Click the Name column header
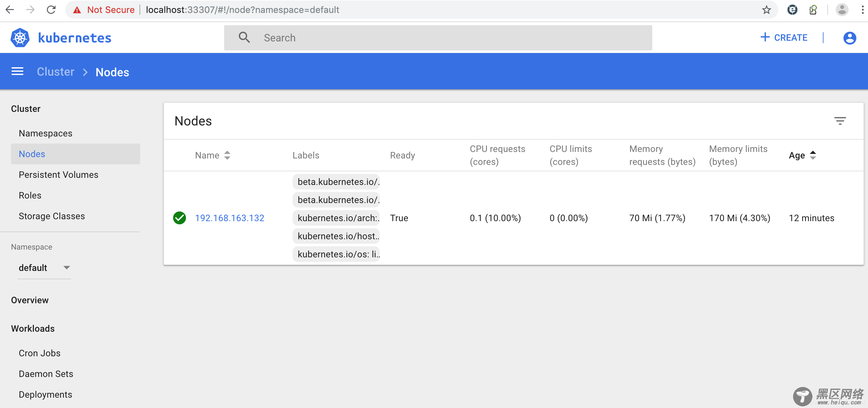868x408 pixels. (x=207, y=155)
